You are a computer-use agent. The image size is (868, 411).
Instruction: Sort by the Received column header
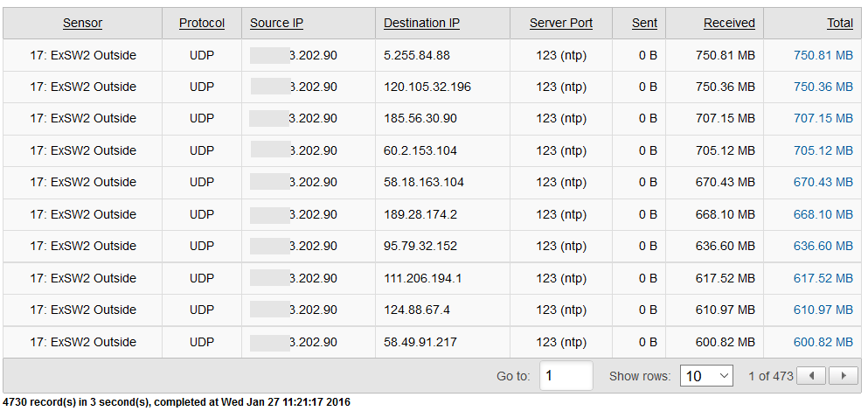(729, 24)
